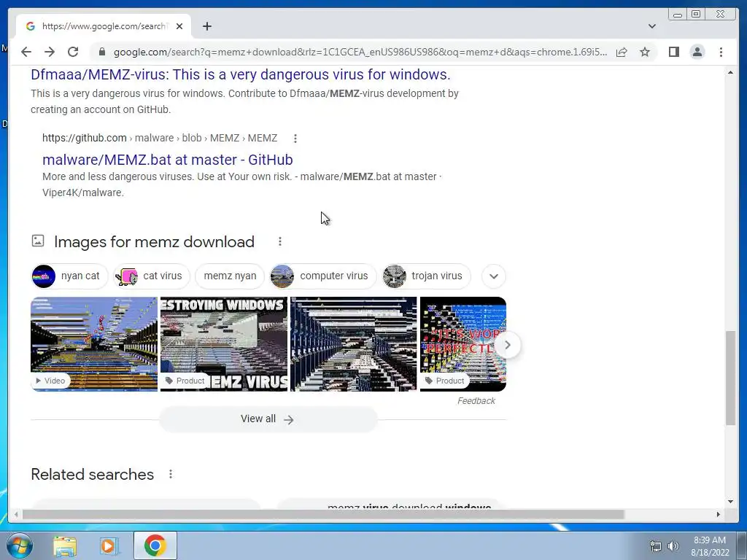
Task: Open malware/MEMZ.bat at master GitHub link
Action: [168, 160]
